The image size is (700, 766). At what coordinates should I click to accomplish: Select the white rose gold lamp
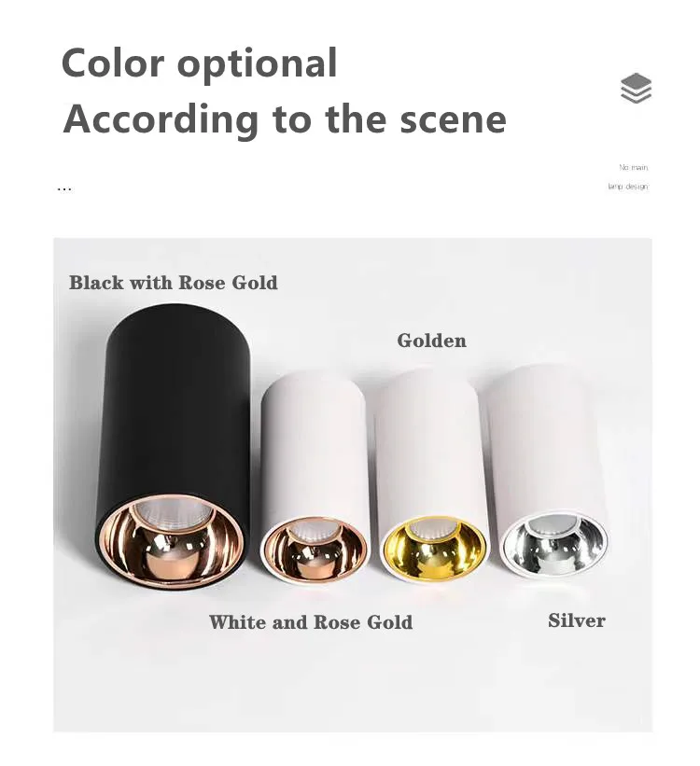tap(315, 477)
